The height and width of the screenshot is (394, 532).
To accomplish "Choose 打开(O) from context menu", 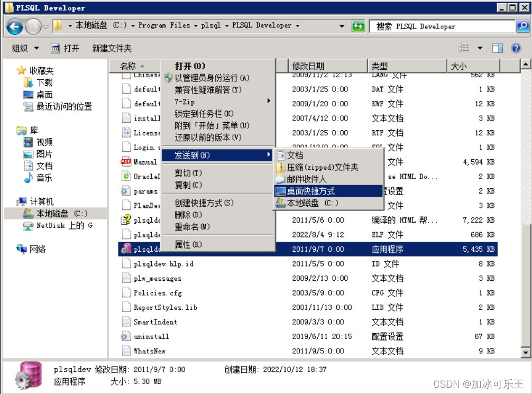I will (x=218, y=66).
